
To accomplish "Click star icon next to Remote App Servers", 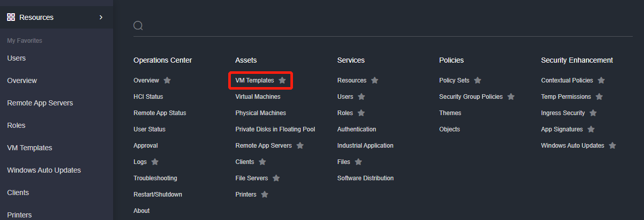I will point(300,146).
